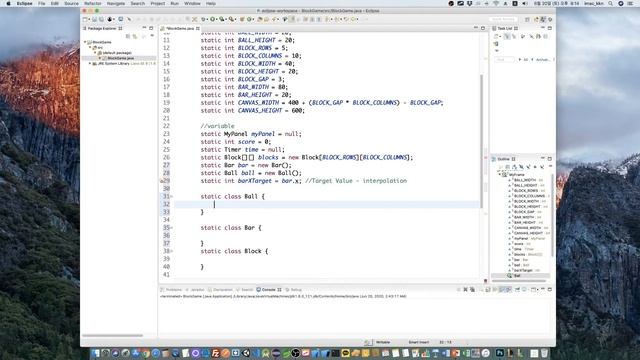The height and width of the screenshot is (360, 640).
Task: Toggle code folding for class Bar
Action: click(171, 228)
